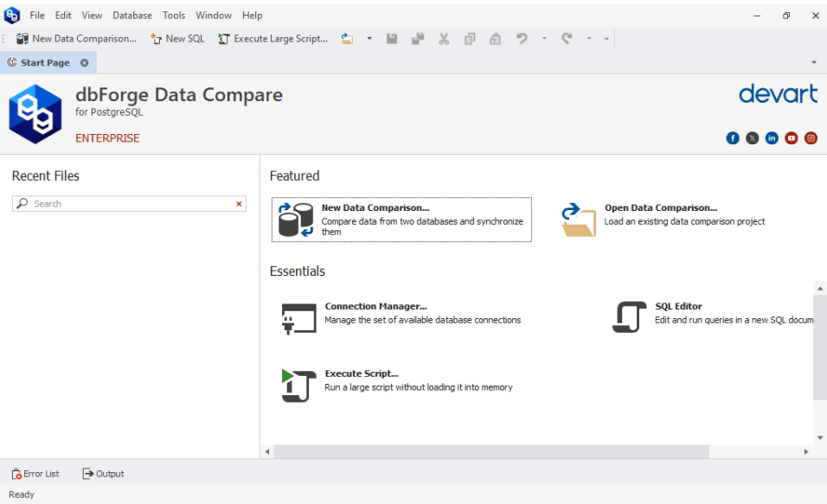Click the Connection Manager plug icon
This screenshot has height=504, width=827.
point(298,318)
